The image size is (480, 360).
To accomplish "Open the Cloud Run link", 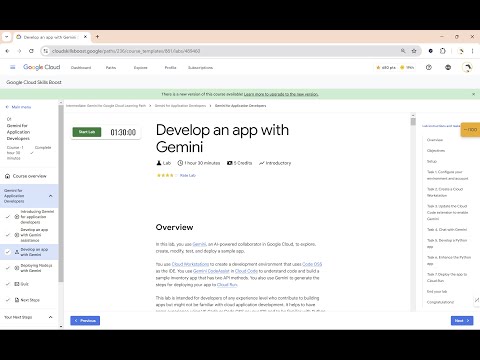I will click(227, 285).
